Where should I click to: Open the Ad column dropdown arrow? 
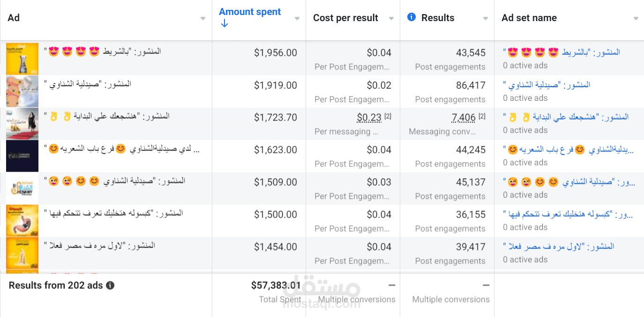[x=202, y=18]
